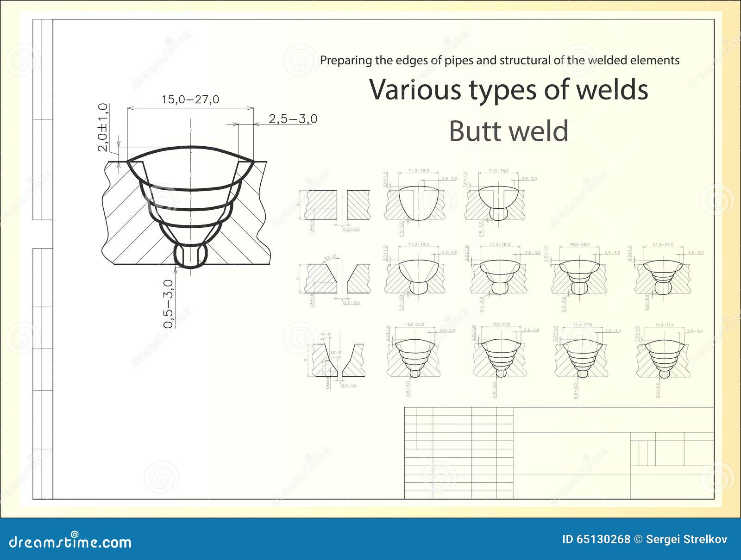This screenshot has height=560, width=741.
Task: Click the 11,0−18,0 dimension on top row
Action: click(x=418, y=170)
